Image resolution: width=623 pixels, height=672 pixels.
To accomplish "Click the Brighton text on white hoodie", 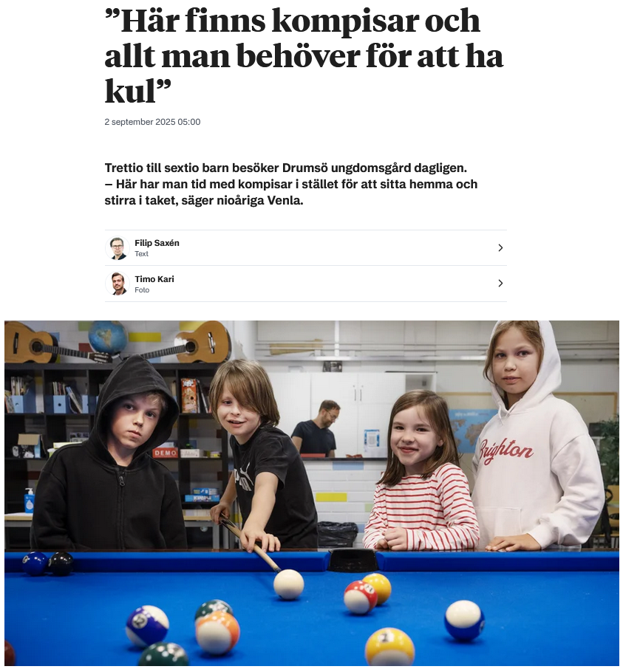I will (506, 450).
